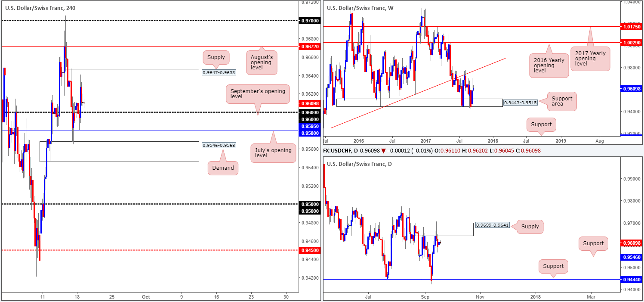Click the 25 date label on the 240 chart axis
Viewport: 644px width, 302px height.
point(112,297)
